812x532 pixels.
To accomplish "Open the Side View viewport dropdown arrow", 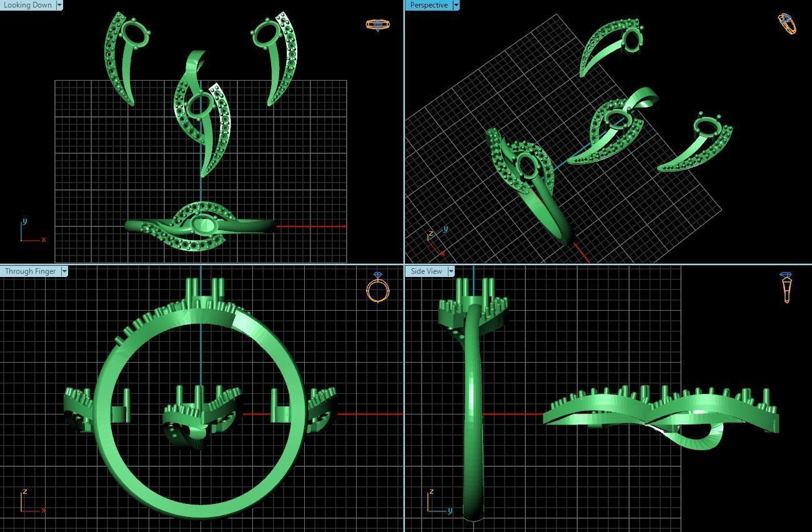I will (451, 271).
